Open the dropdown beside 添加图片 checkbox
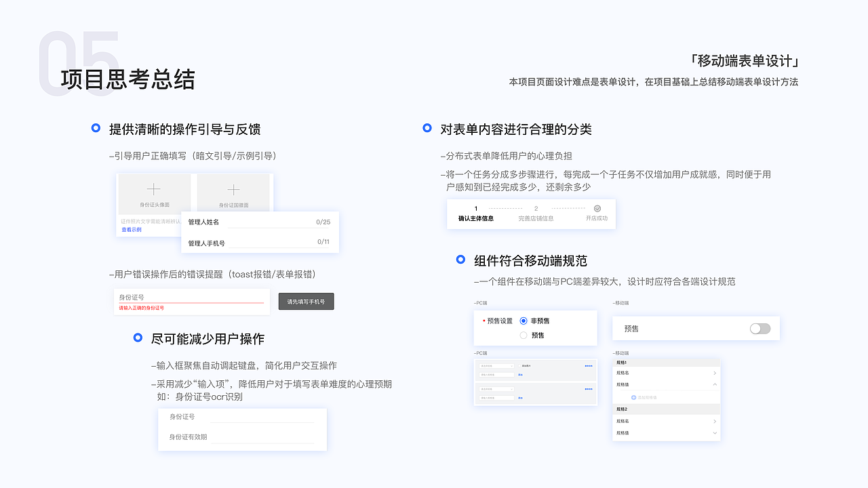Image resolution: width=868 pixels, height=488 pixels. [x=497, y=366]
